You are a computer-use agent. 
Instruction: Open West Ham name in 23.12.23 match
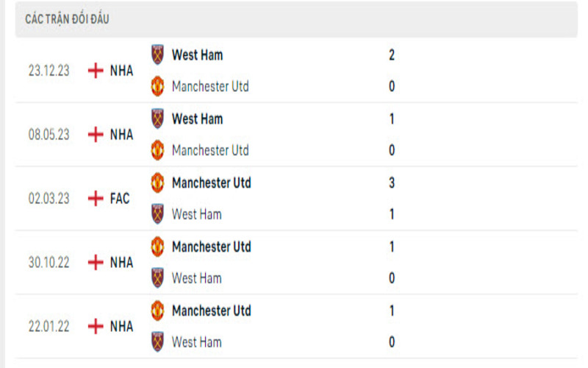(197, 54)
